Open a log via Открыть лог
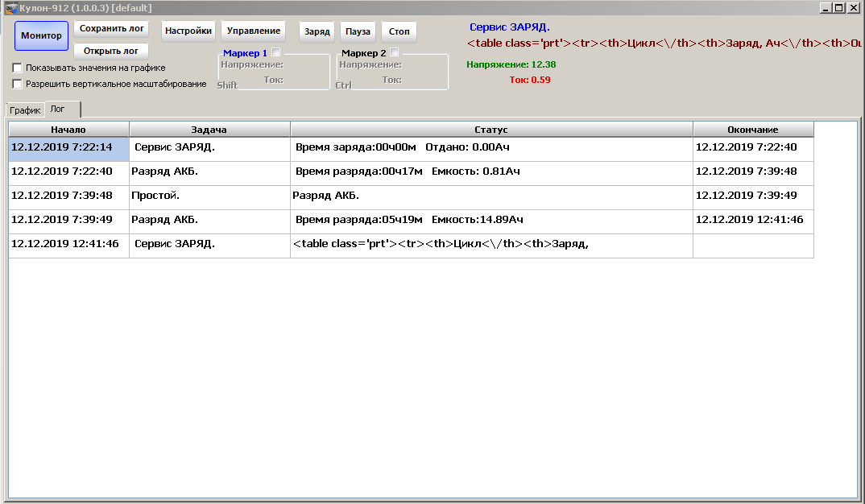This screenshot has width=865, height=504. (111, 51)
